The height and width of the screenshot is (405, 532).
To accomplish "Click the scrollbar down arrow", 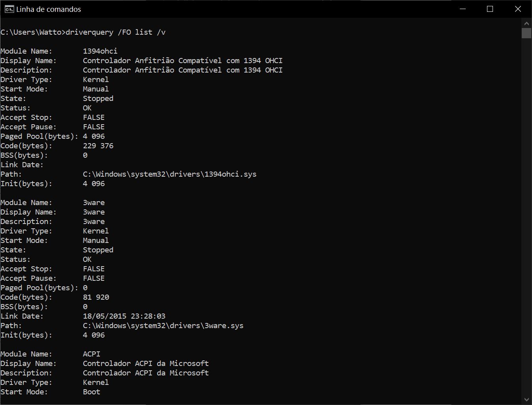I will point(526,400).
